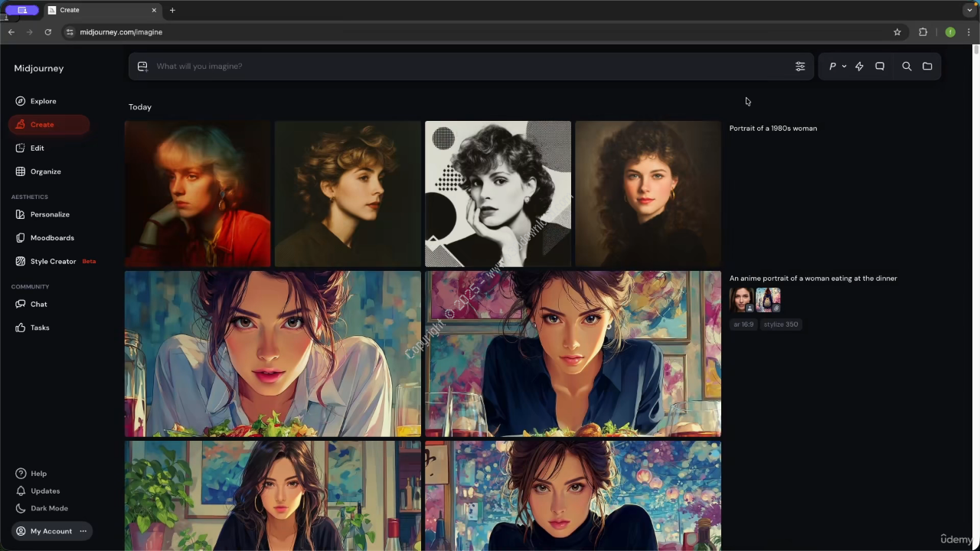Open the folder icon in top toolbar

[x=927, y=67]
